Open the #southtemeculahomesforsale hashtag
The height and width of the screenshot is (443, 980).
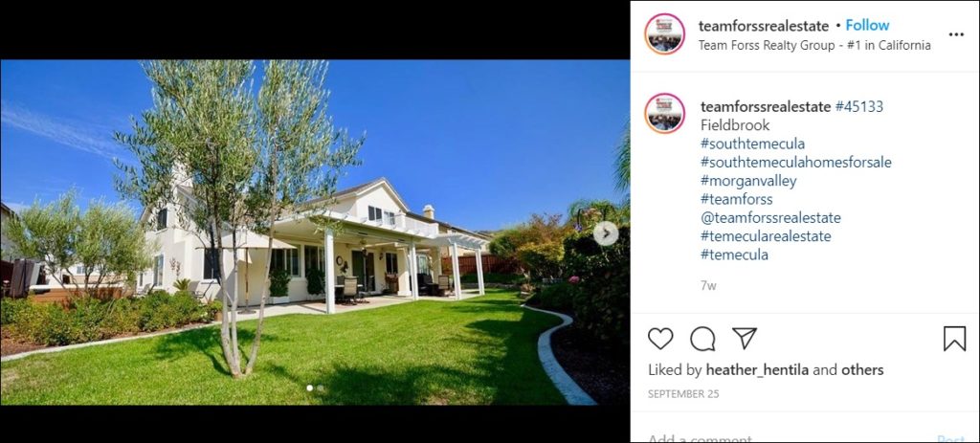pos(795,163)
